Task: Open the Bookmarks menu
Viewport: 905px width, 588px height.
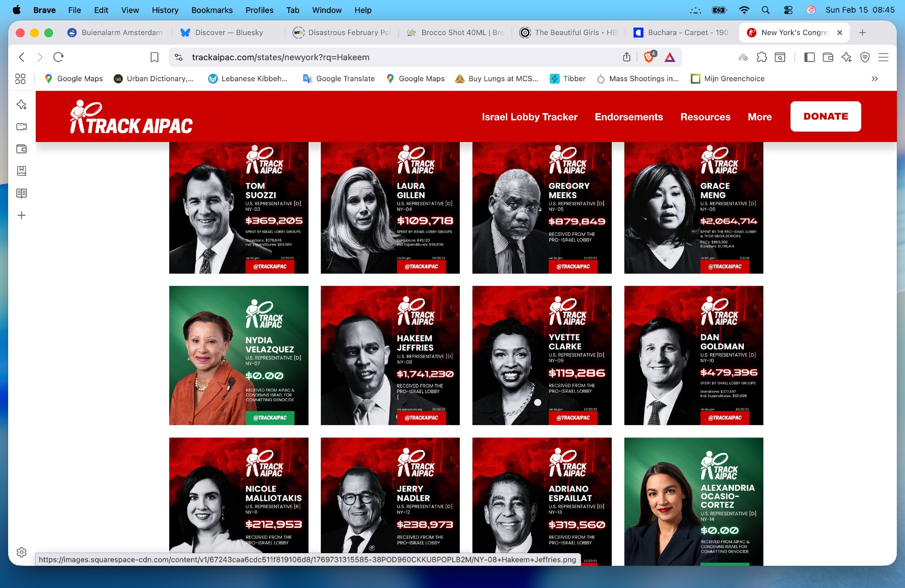Action: click(x=211, y=10)
